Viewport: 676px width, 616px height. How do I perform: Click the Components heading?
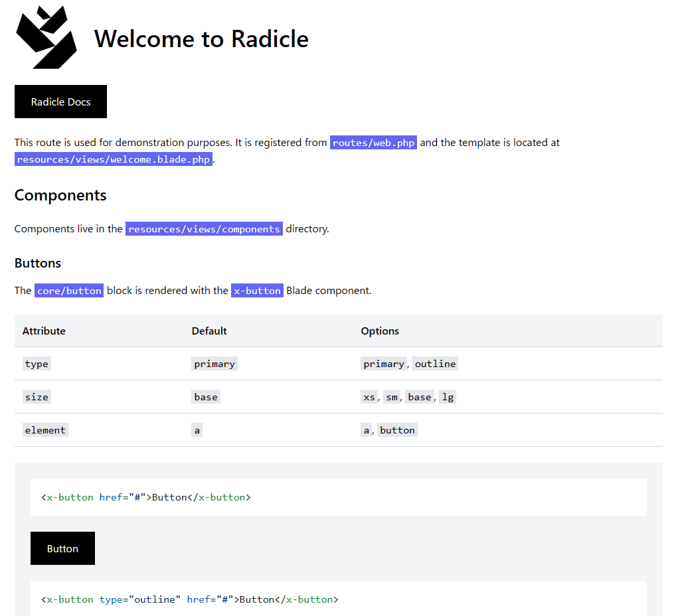[x=60, y=195]
